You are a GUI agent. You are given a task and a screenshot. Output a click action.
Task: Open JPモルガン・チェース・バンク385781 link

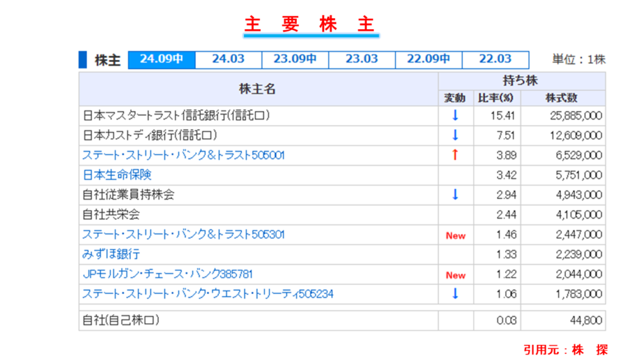167,274
